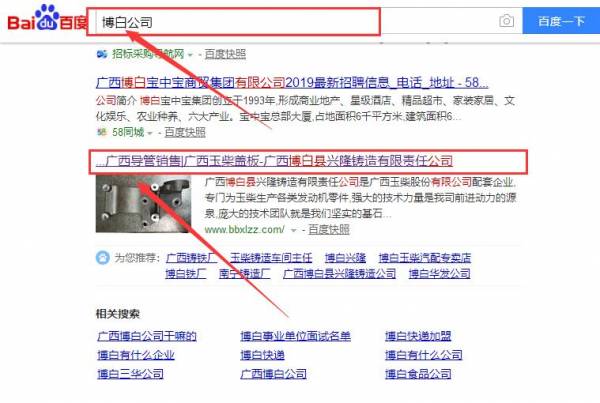600x403 pixels.
Task: Click the 招标采购导航网 site icon
Action: [101, 53]
